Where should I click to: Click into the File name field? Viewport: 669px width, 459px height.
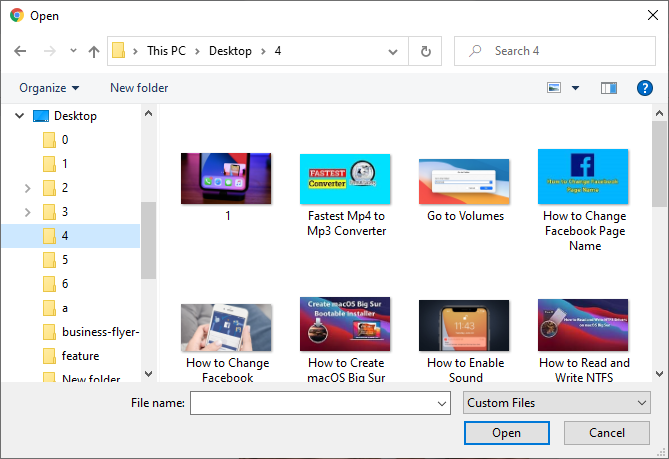pyautogui.click(x=312, y=403)
